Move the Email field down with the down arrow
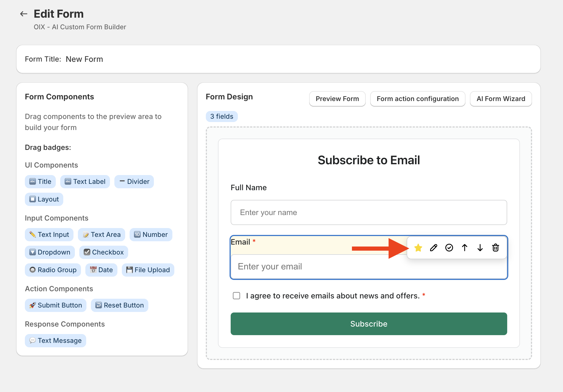This screenshot has width=563, height=392. [x=480, y=248]
